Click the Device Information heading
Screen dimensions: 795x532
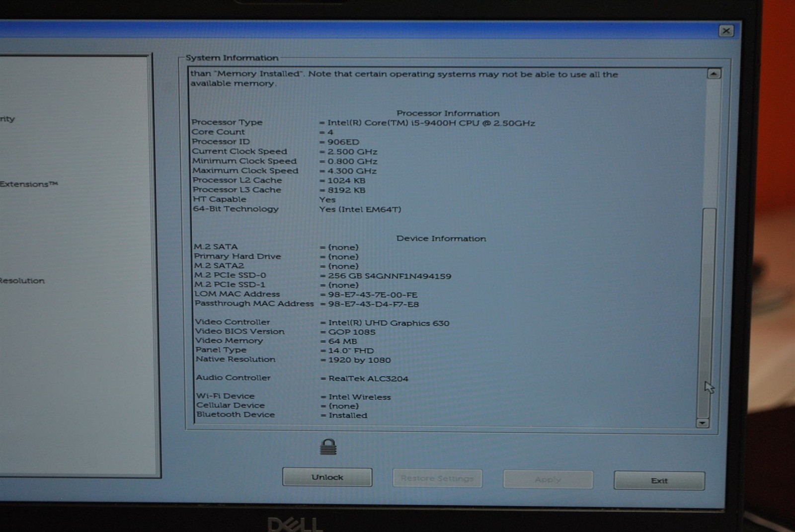(x=441, y=238)
